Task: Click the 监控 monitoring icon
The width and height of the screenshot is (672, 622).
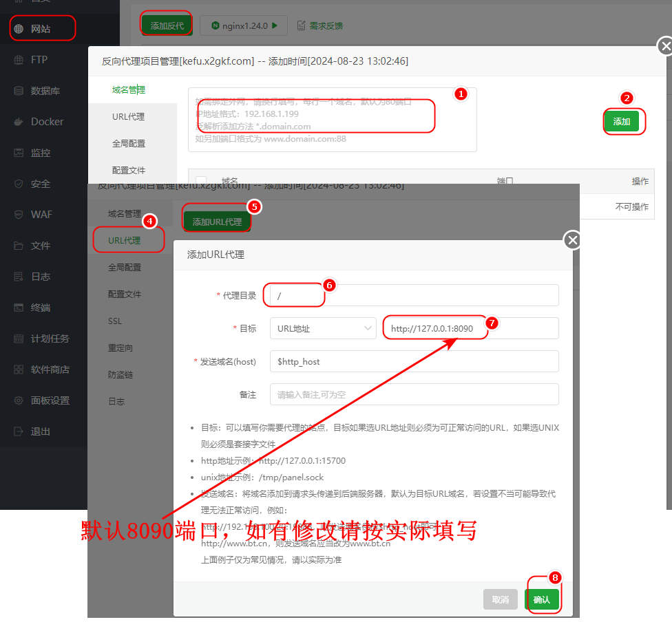Action: click(x=19, y=153)
